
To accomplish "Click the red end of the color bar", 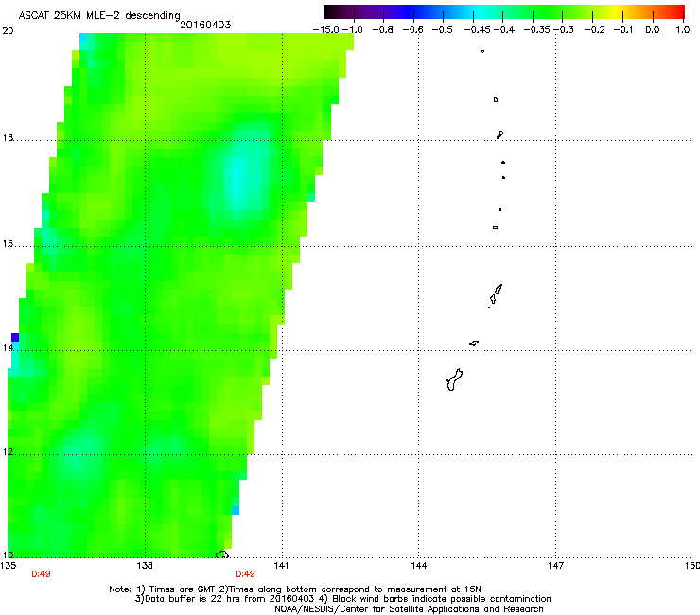I will 678,12.
